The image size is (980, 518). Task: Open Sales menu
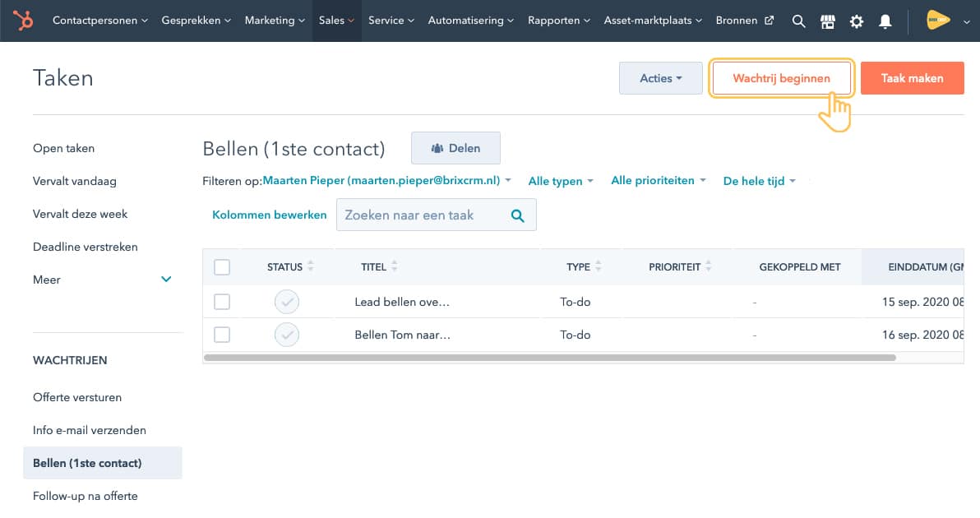point(336,21)
